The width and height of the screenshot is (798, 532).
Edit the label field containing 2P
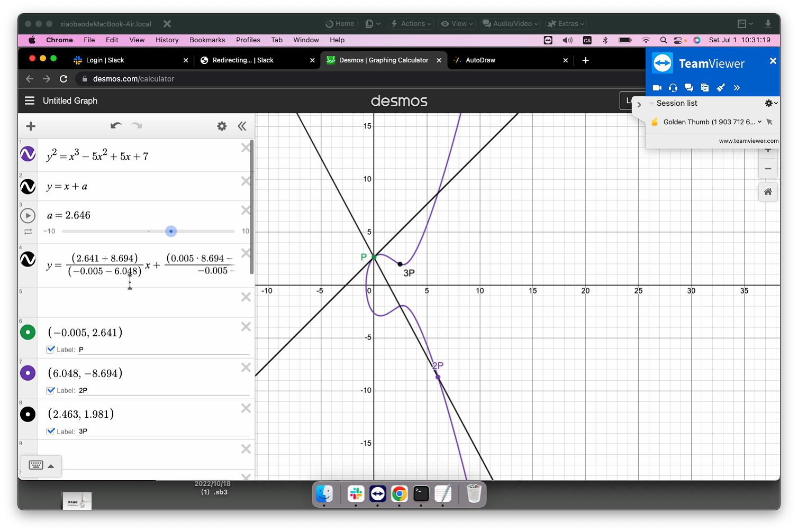[x=164, y=390]
